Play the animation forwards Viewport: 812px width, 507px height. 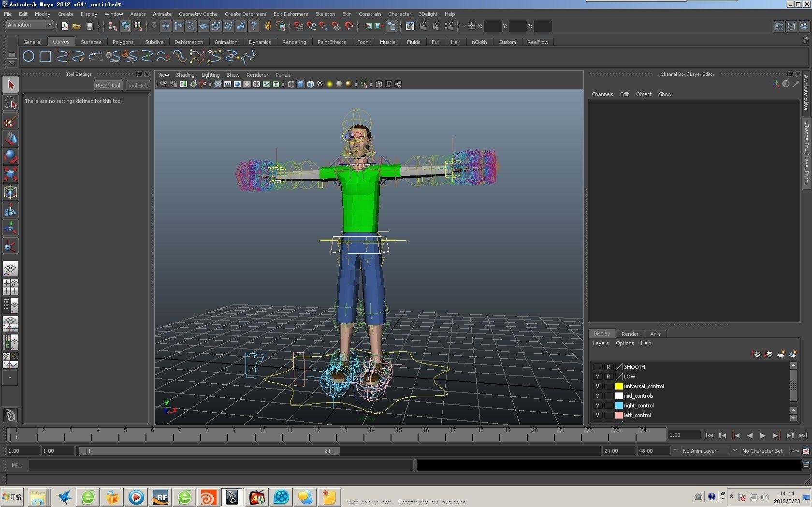coord(763,435)
